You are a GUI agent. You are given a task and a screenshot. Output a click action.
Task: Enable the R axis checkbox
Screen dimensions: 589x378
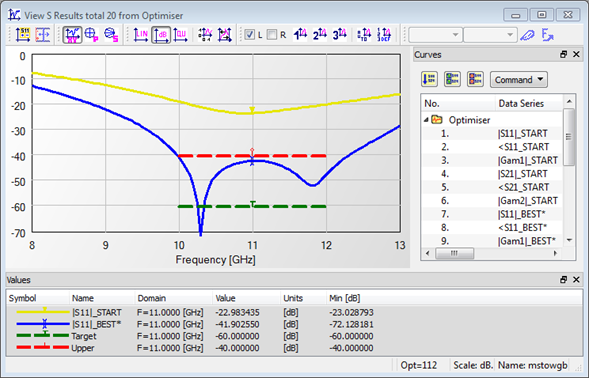272,35
